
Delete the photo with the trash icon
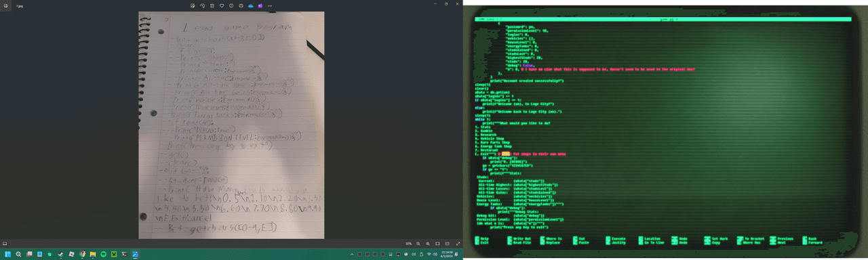click(212, 5)
